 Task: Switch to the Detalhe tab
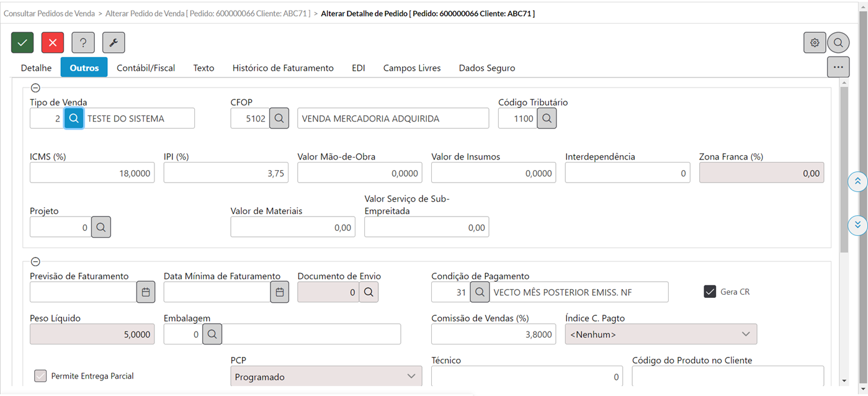pos(36,68)
